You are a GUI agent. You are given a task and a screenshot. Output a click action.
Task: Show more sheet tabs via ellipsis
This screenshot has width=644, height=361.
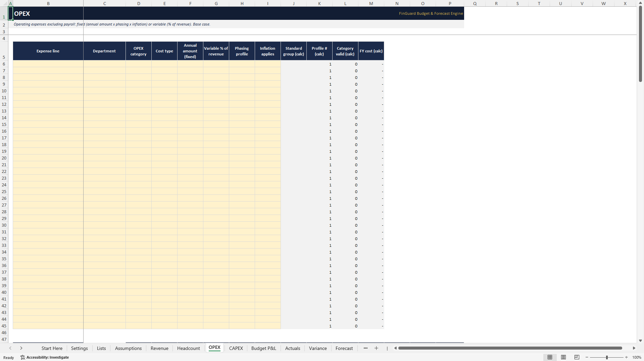[365, 348]
